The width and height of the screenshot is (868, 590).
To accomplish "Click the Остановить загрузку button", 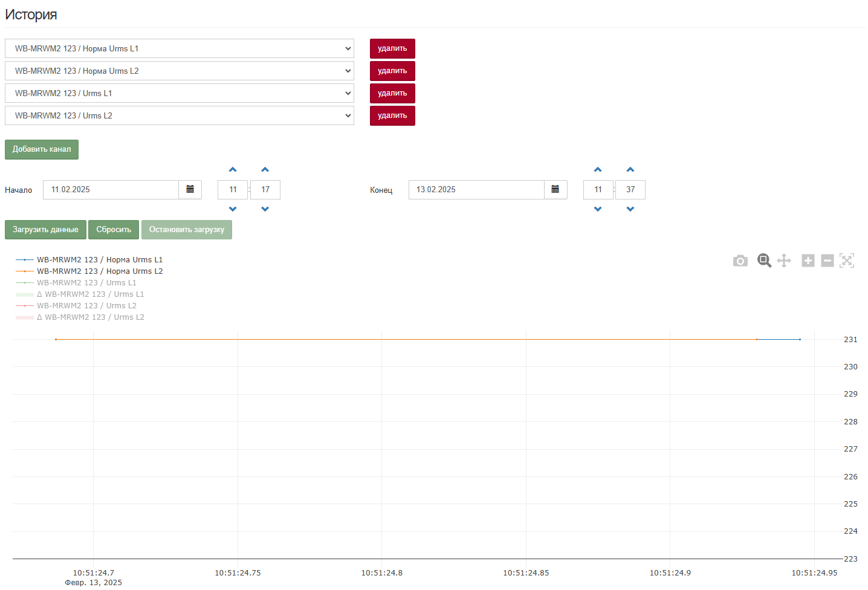I will pyautogui.click(x=187, y=230).
